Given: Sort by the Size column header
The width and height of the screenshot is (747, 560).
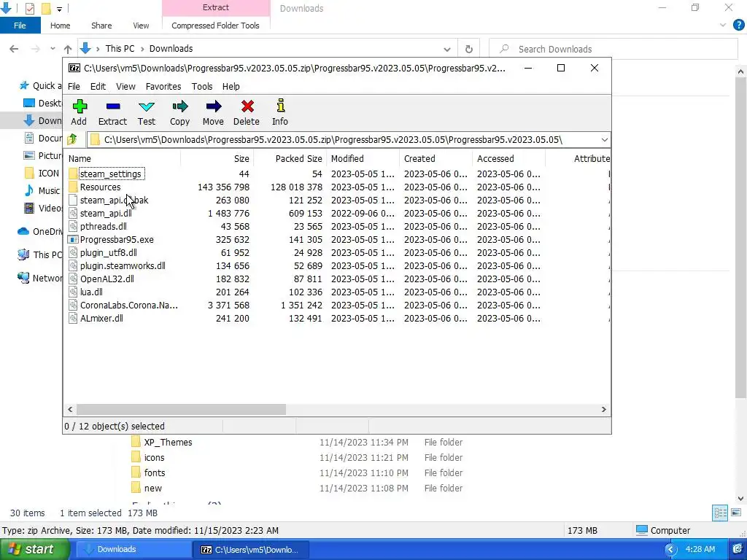Looking at the screenshot, I should pos(217,158).
